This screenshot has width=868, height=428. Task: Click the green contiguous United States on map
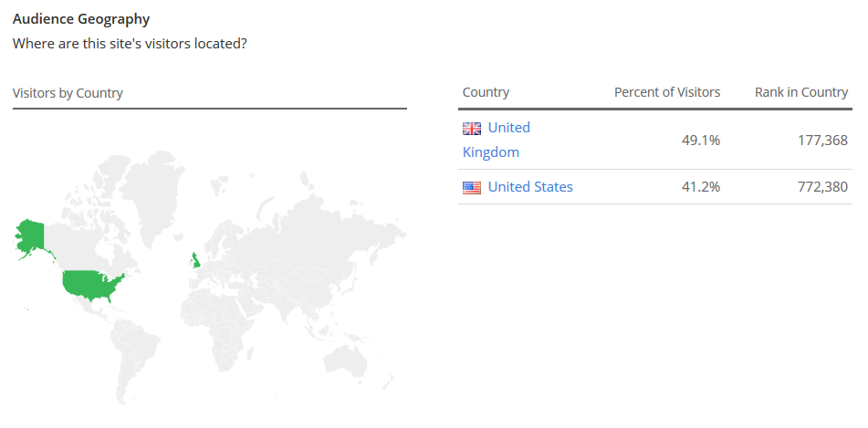(90, 284)
